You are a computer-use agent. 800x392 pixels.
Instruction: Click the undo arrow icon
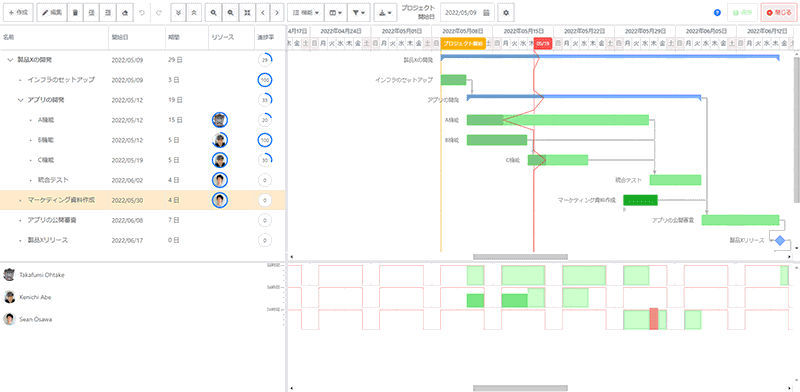pos(142,12)
